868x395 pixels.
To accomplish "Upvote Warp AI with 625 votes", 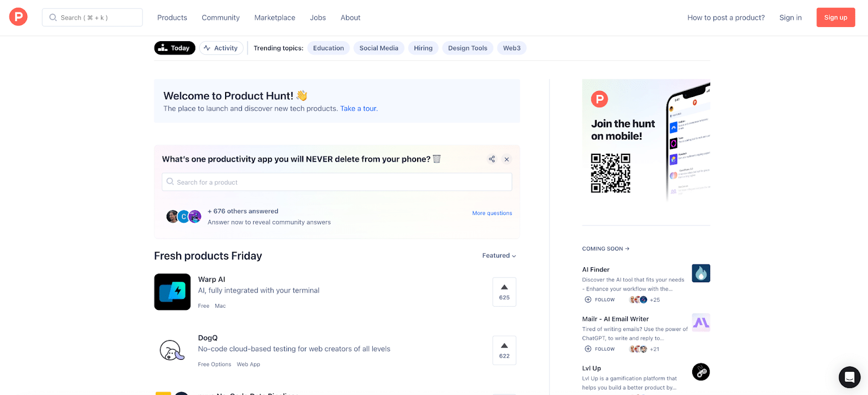I will [x=504, y=292].
